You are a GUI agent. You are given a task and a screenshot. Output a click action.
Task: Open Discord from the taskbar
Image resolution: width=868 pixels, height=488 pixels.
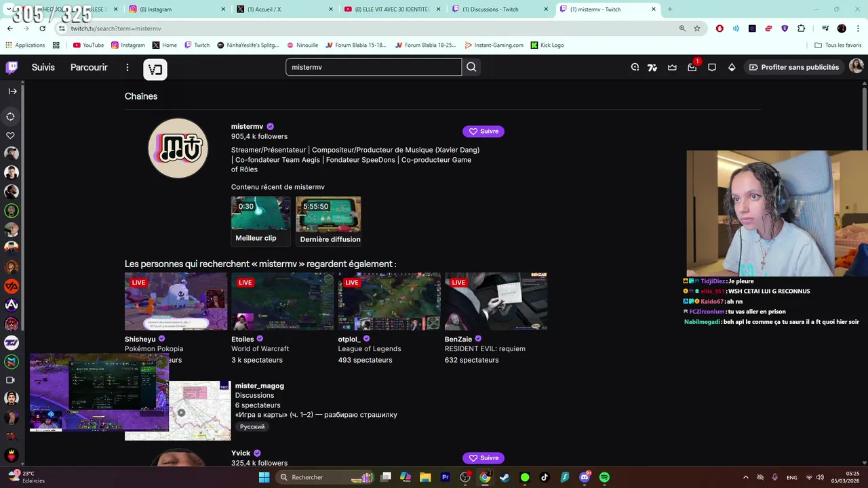pyautogui.click(x=585, y=477)
